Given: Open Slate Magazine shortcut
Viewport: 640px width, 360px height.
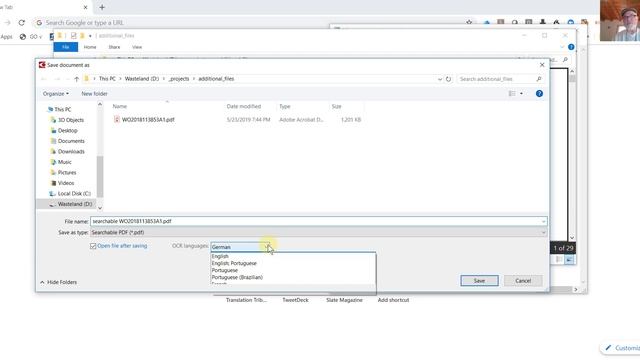Looking at the screenshot, I should pyautogui.click(x=344, y=300).
